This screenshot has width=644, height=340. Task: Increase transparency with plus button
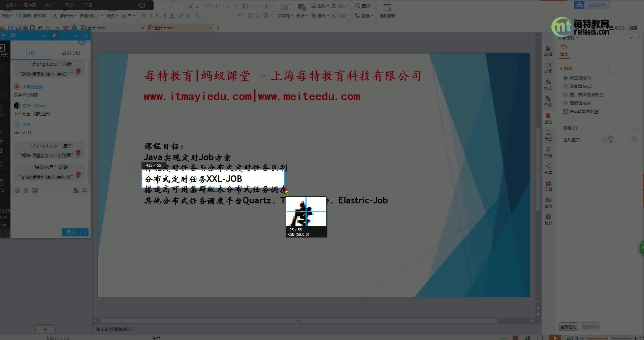tap(634, 140)
